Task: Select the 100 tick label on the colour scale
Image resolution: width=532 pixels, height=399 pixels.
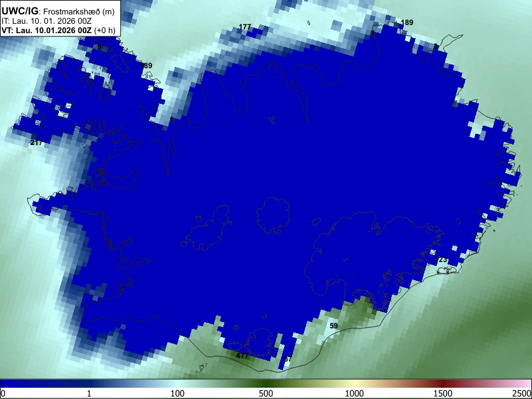Action: 178,393
